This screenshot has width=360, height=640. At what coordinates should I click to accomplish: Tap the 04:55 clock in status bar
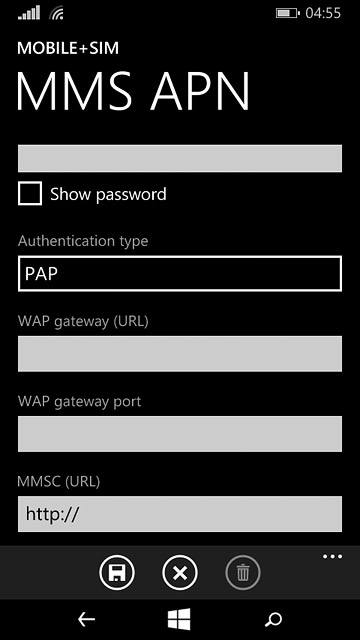[323, 13]
